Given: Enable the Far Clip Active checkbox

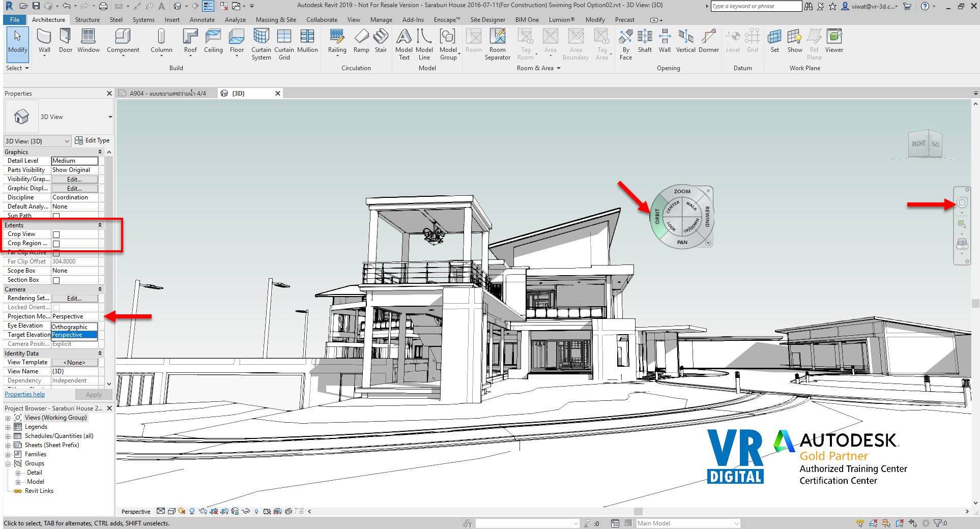Looking at the screenshot, I should [56, 253].
